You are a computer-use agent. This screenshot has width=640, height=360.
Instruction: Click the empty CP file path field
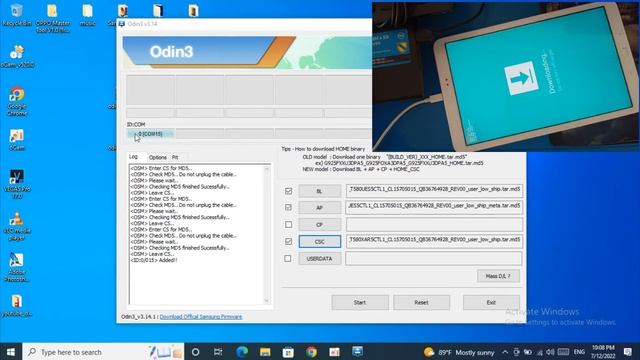point(434,224)
